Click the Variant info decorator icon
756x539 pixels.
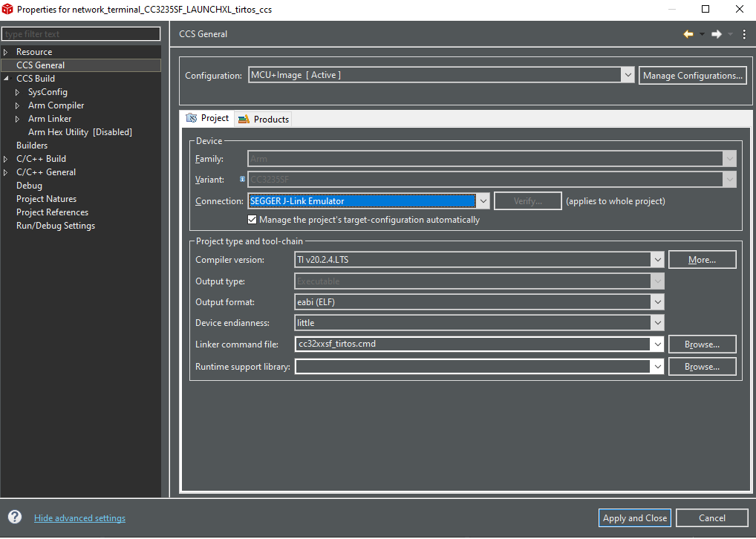pyautogui.click(x=242, y=179)
